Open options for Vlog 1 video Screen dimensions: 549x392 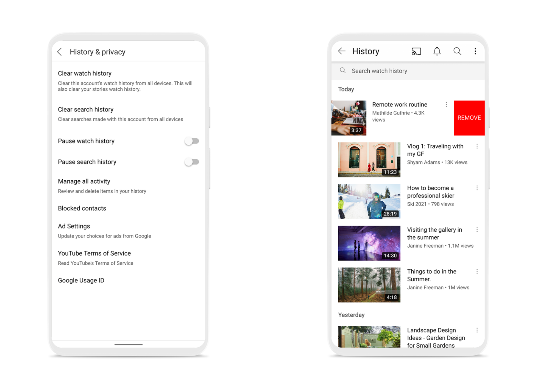pyautogui.click(x=477, y=146)
